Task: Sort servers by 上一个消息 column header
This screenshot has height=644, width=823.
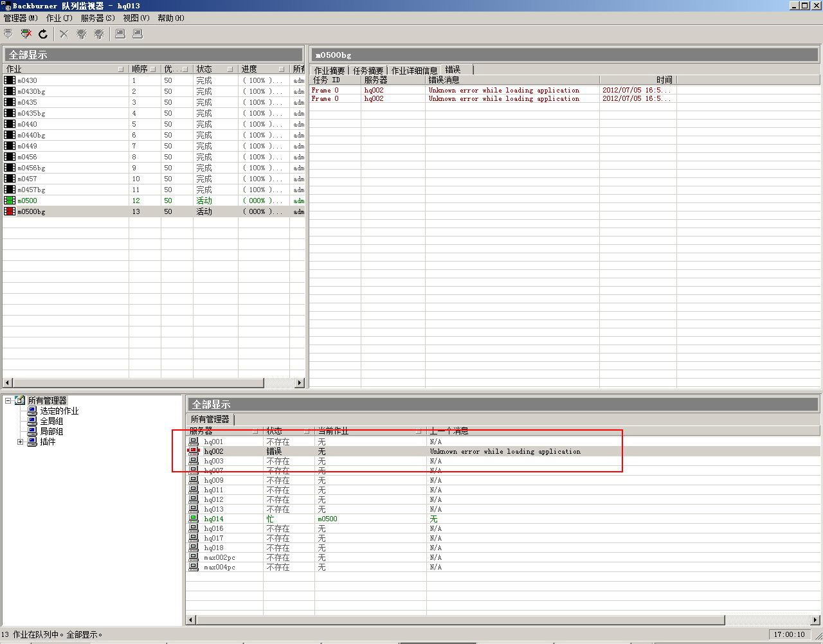Action: point(622,431)
